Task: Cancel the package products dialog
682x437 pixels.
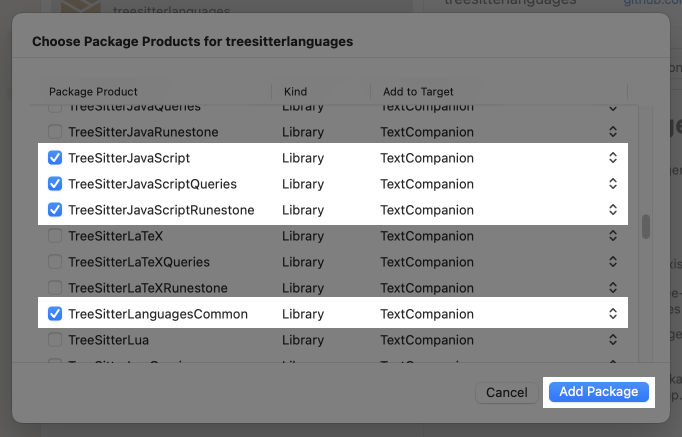Action: (x=506, y=393)
